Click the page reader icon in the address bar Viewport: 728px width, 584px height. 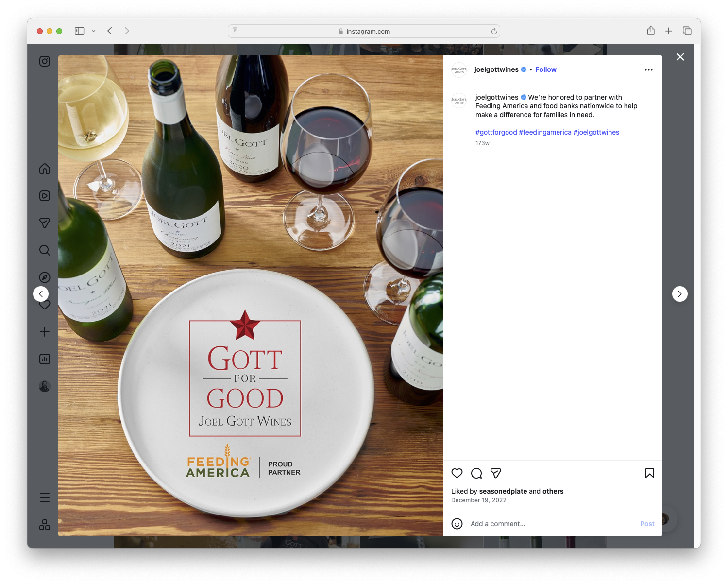pos(235,31)
